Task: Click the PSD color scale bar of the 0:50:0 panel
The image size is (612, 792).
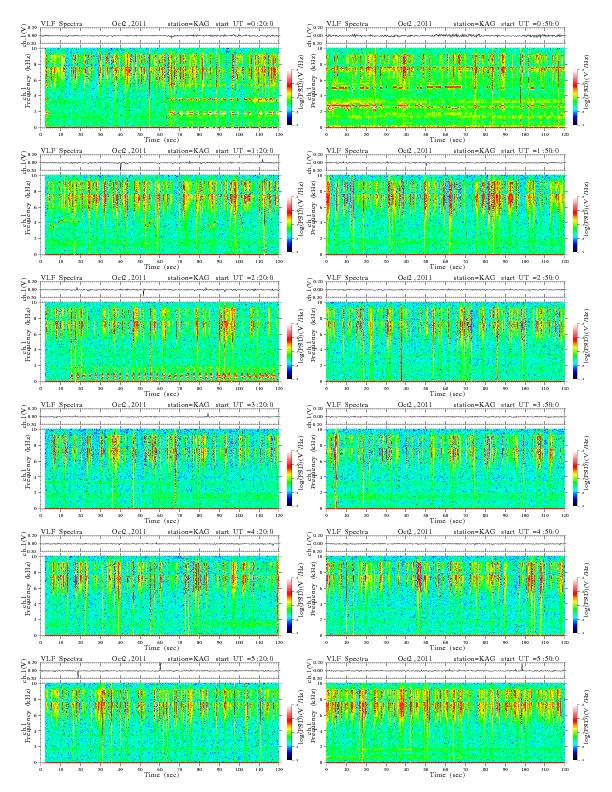Action: [x=576, y=97]
